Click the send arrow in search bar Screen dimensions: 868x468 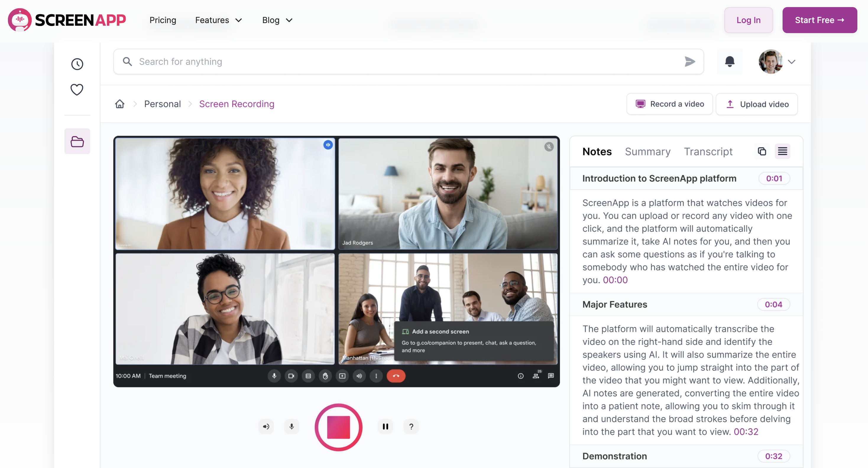690,62
